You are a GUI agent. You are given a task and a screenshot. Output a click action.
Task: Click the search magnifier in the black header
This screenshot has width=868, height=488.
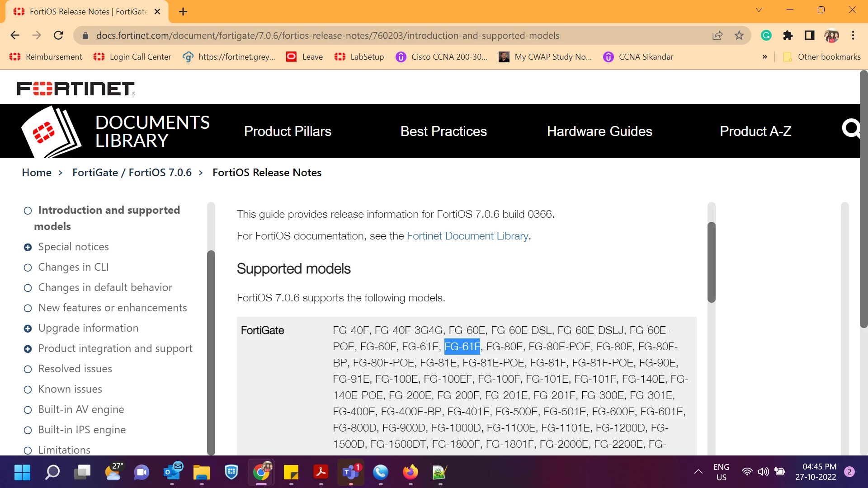(x=850, y=129)
